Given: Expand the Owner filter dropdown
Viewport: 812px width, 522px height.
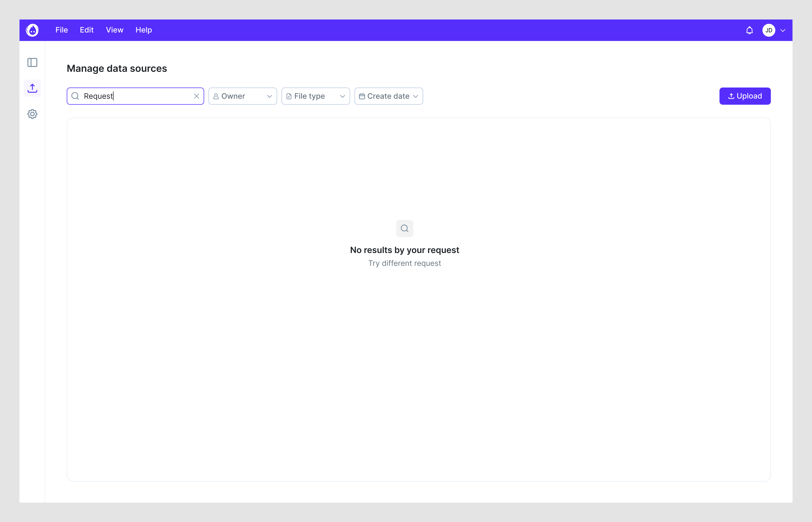Looking at the screenshot, I should pos(243,96).
